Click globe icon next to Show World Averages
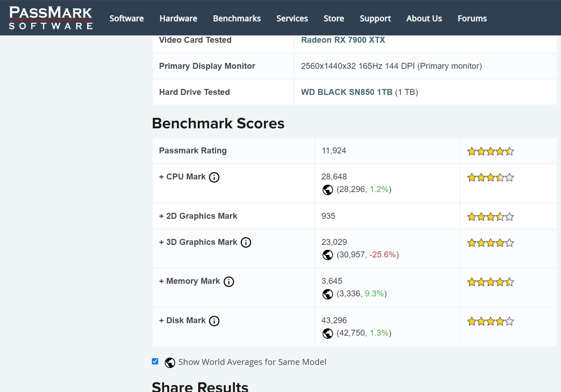Image resolution: width=561 pixels, height=392 pixels. point(170,363)
